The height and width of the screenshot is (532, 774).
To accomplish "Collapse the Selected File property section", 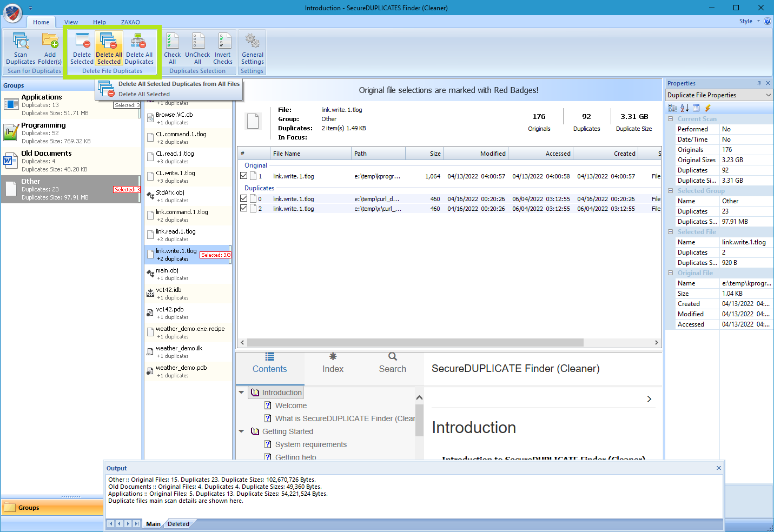I will 671,232.
